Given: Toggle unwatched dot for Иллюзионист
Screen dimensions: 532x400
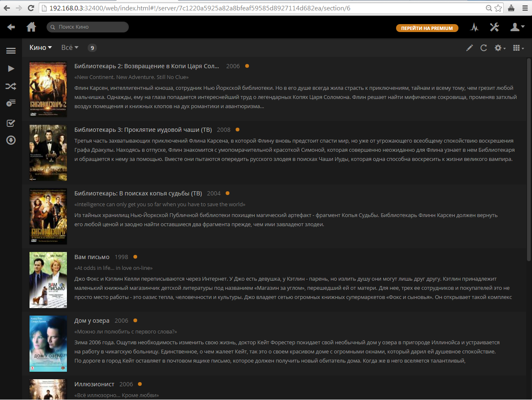Looking at the screenshot, I should click(x=140, y=384).
